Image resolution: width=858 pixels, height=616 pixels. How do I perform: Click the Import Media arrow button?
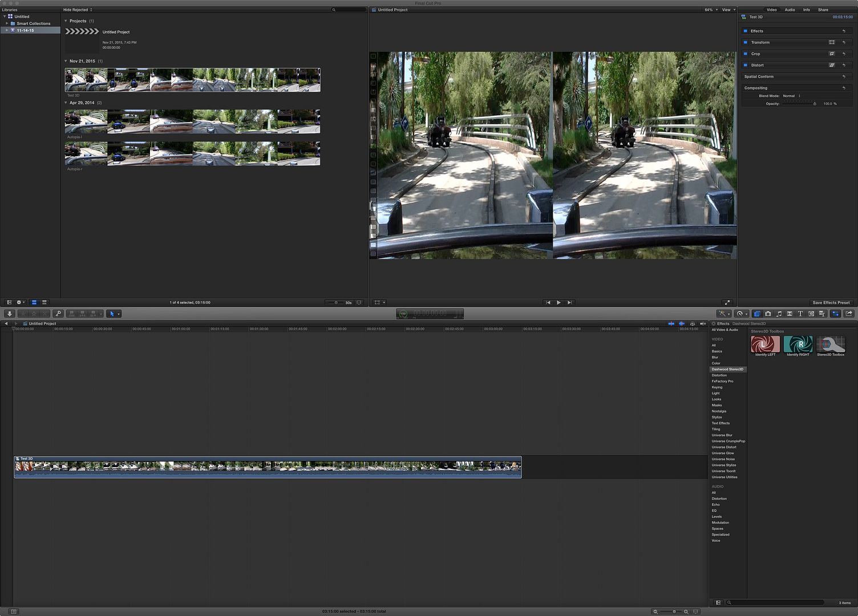10,314
